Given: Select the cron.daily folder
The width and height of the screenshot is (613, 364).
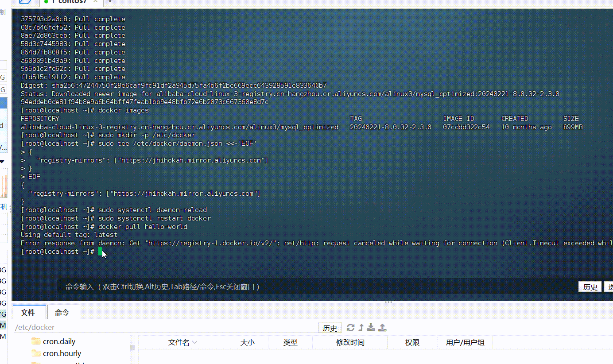Looking at the screenshot, I should [54, 341].
